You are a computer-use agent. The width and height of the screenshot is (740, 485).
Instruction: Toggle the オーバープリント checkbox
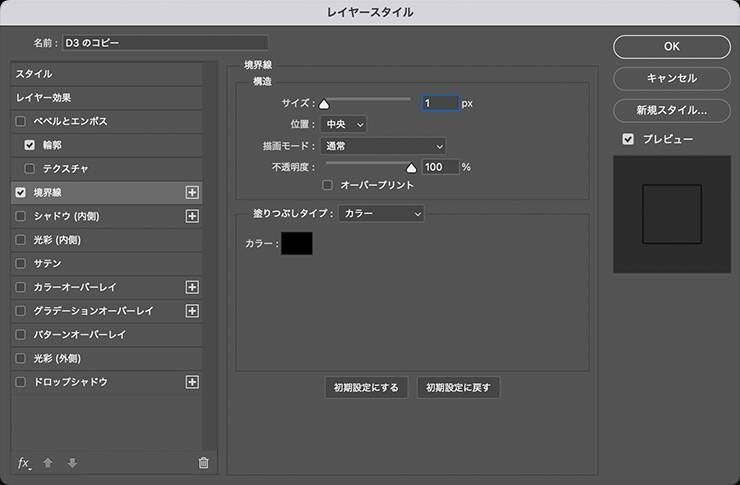(328, 185)
